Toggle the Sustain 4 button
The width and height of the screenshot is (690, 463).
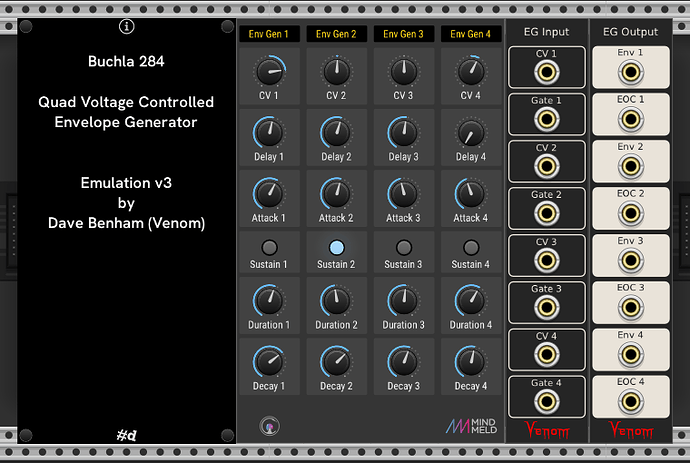click(471, 248)
